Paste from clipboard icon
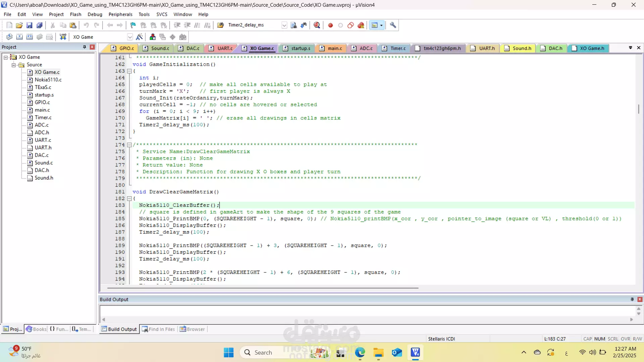 [73, 25]
